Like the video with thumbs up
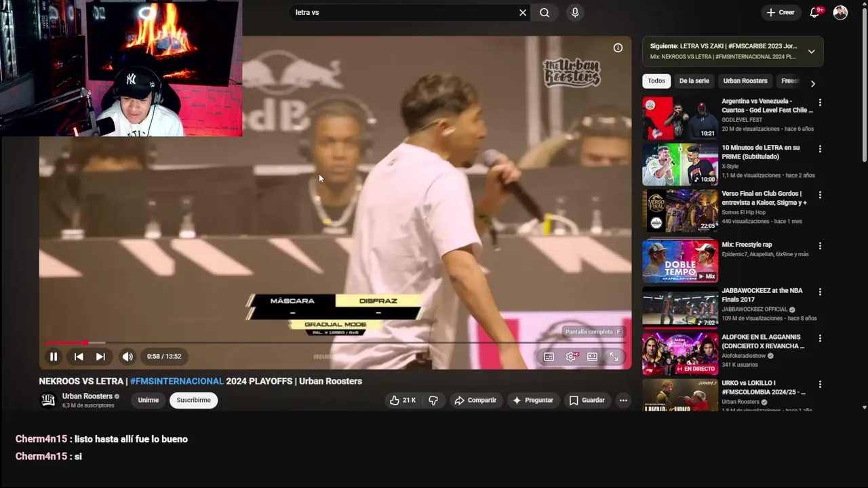868x488 pixels. [x=402, y=401]
